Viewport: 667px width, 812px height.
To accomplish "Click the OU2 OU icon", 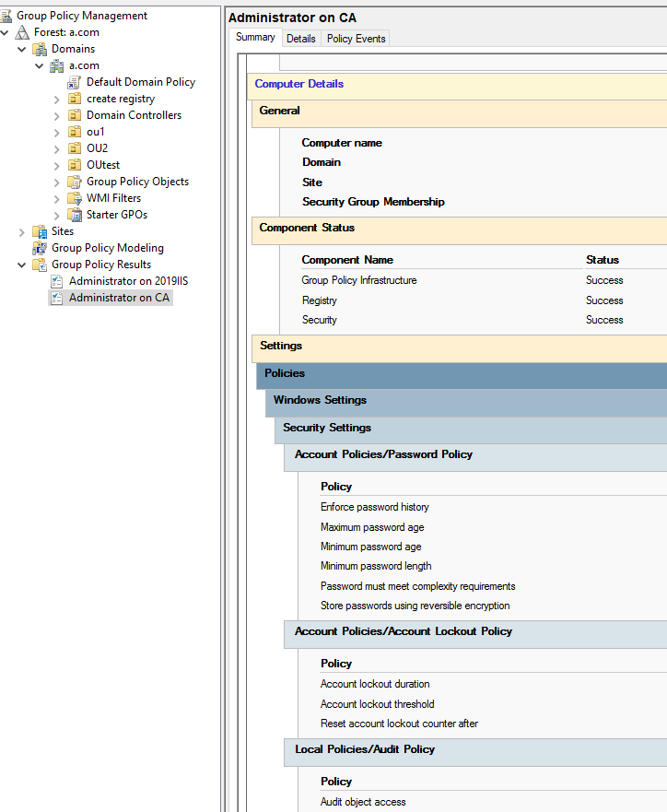I will click(x=75, y=148).
